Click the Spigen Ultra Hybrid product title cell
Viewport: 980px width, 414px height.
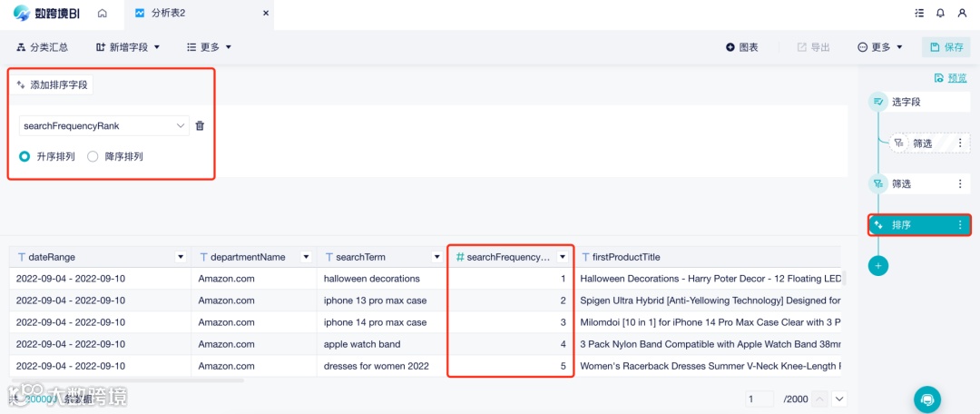707,301
